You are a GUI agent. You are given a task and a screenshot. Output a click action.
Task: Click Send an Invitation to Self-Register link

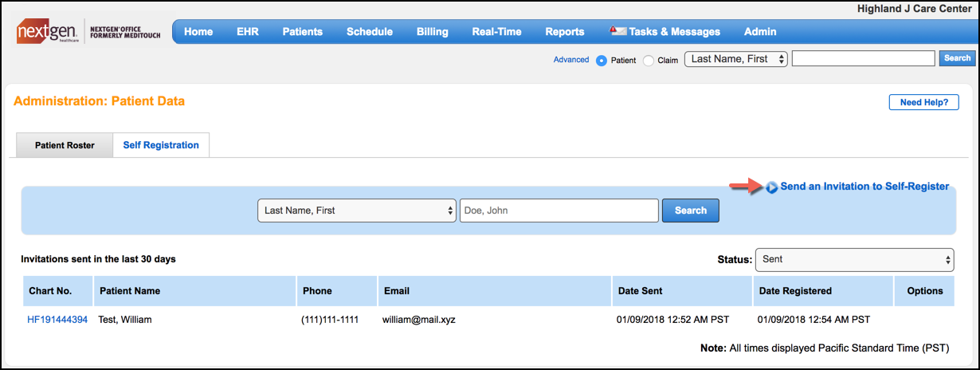click(x=864, y=187)
